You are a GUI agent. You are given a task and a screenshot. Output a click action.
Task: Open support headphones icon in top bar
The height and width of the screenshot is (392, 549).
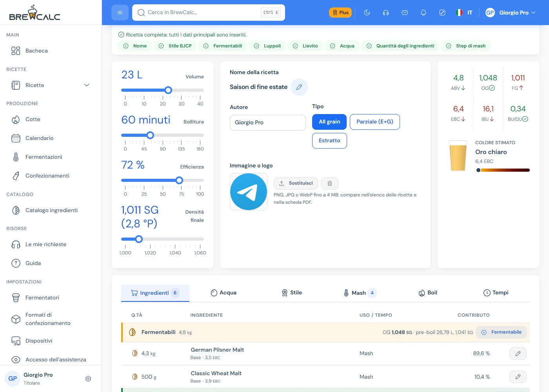[386, 13]
